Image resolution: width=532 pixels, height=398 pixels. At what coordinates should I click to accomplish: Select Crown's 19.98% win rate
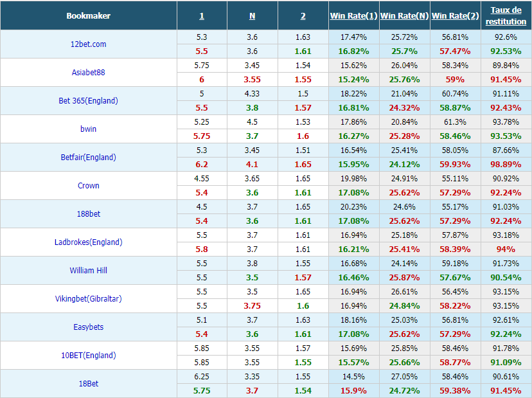pos(353,179)
